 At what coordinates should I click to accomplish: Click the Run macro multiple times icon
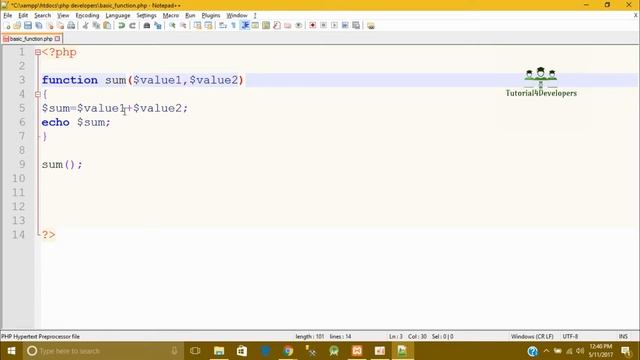coord(345,26)
